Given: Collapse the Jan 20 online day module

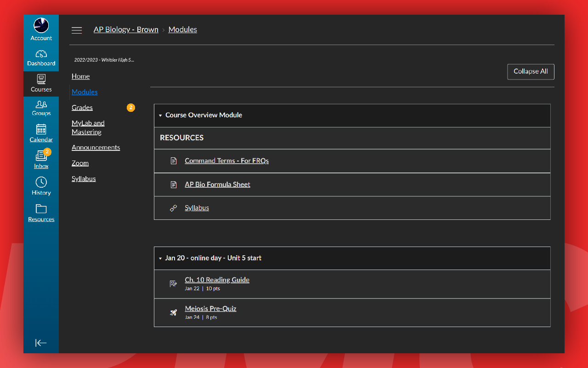Looking at the screenshot, I should click(160, 259).
